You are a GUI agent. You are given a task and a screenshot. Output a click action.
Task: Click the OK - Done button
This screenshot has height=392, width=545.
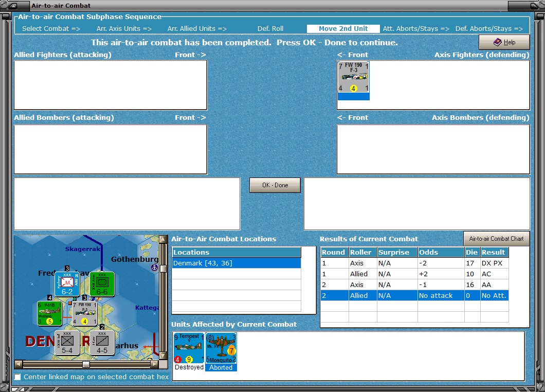(275, 185)
